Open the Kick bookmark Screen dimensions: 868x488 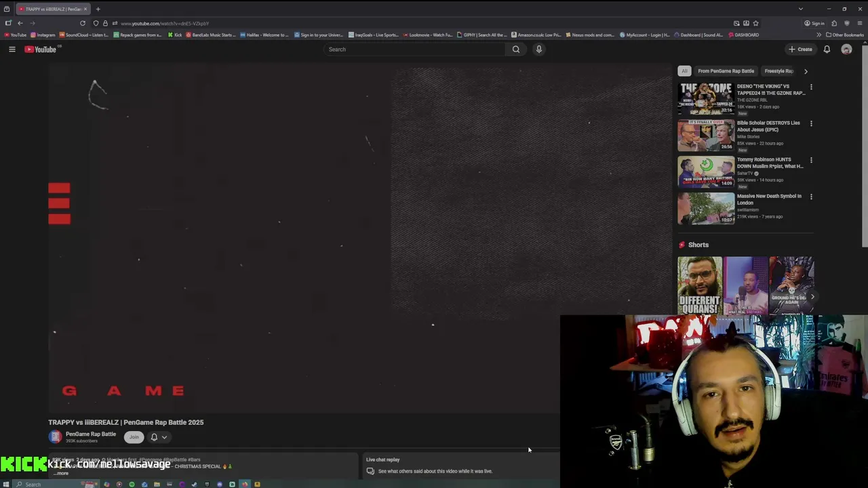pos(175,35)
